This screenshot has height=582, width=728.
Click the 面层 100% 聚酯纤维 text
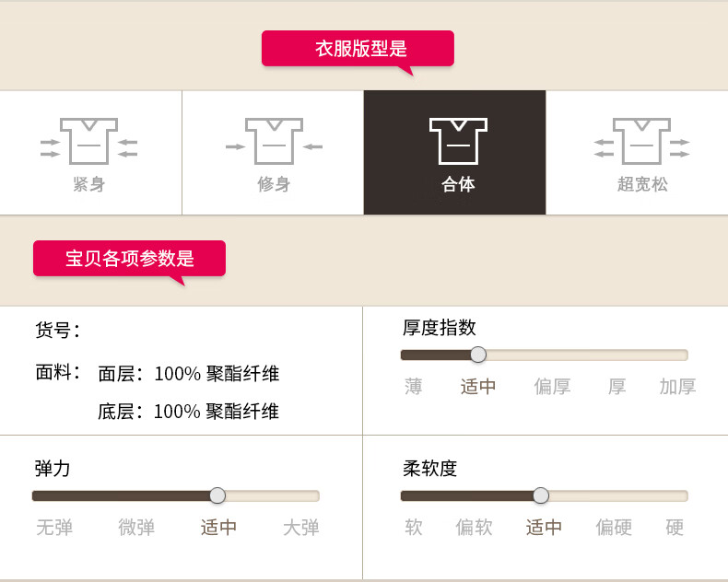pyautogui.click(x=188, y=374)
